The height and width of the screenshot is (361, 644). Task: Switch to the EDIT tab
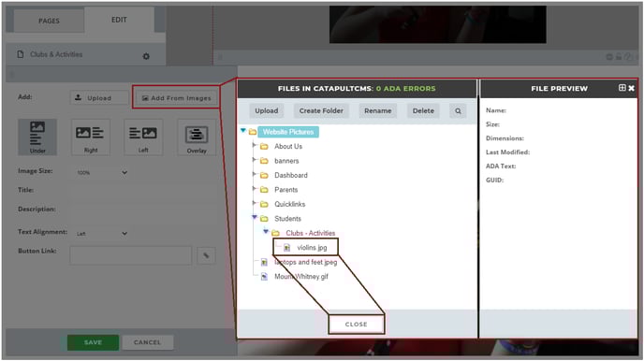click(x=119, y=20)
